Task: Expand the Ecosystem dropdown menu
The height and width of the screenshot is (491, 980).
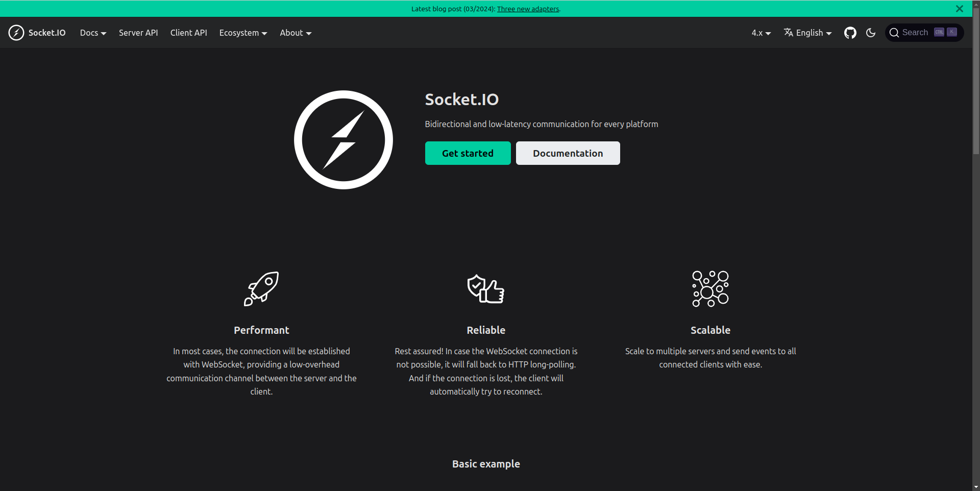Action: (x=243, y=33)
